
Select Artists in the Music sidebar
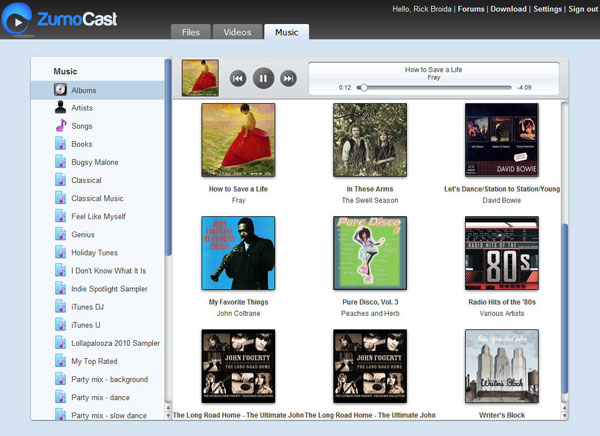(x=82, y=108)
